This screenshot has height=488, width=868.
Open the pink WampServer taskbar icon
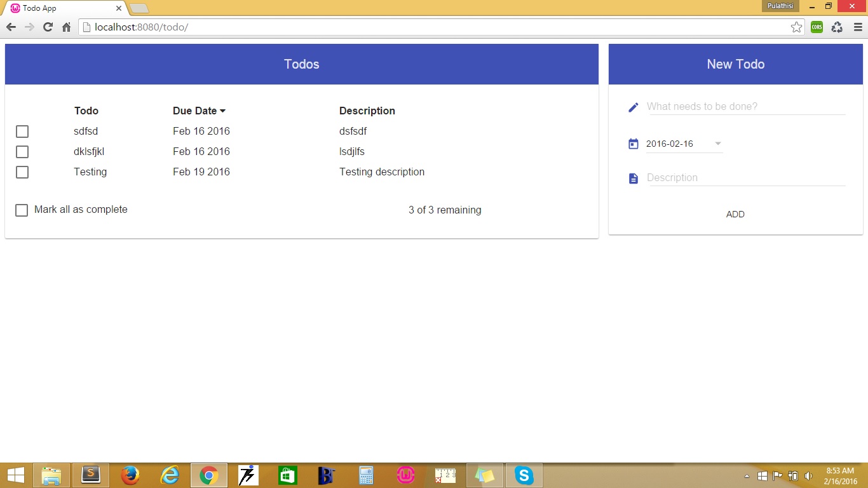coord(406,475)
